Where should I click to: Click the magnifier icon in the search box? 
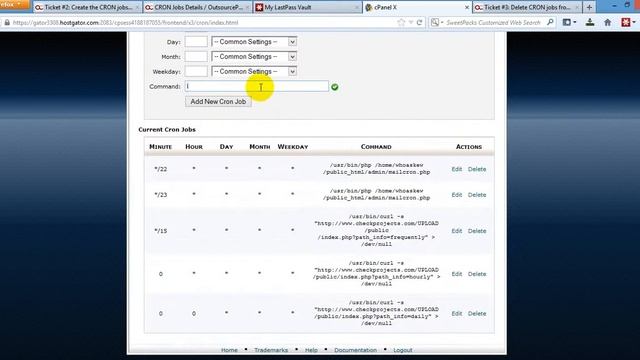click(x=550, y=22)
